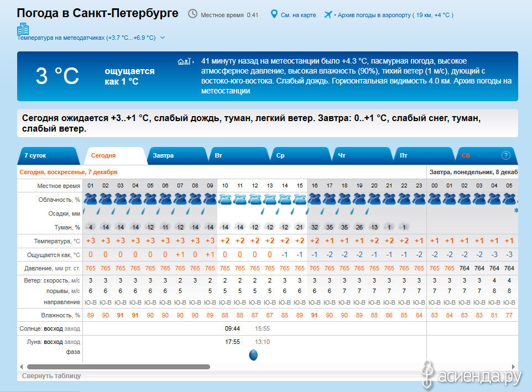Open the См. на карте link
The height and width of the screenshot is (392, 532).
[298, 15]
